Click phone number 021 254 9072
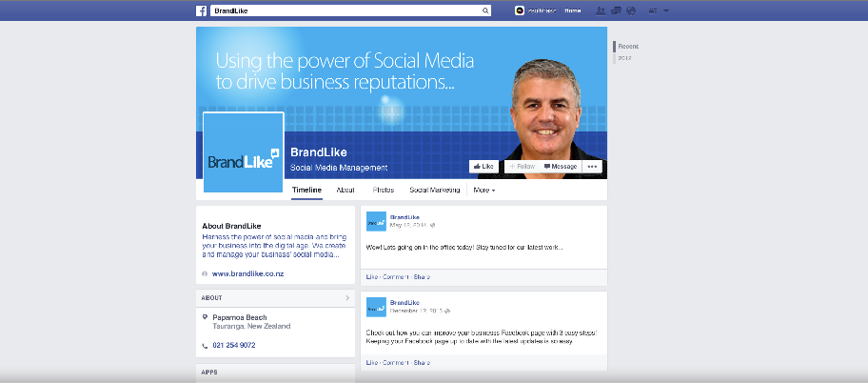Viewport: 868px width, 383px height. [x=234, y=345]
